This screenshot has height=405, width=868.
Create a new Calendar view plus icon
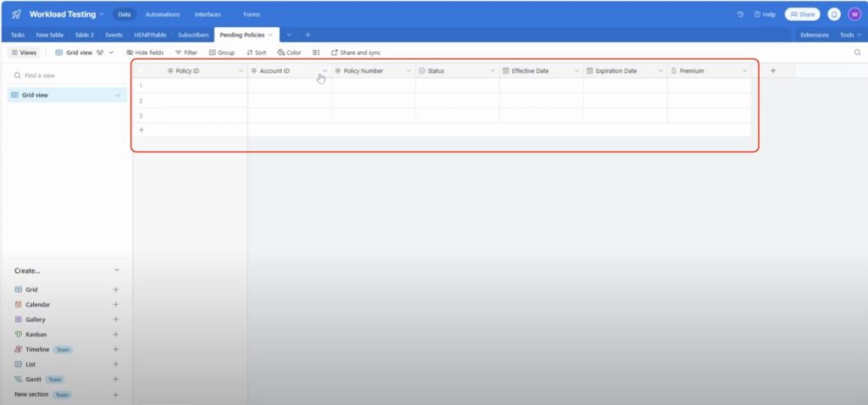point(115,304)
